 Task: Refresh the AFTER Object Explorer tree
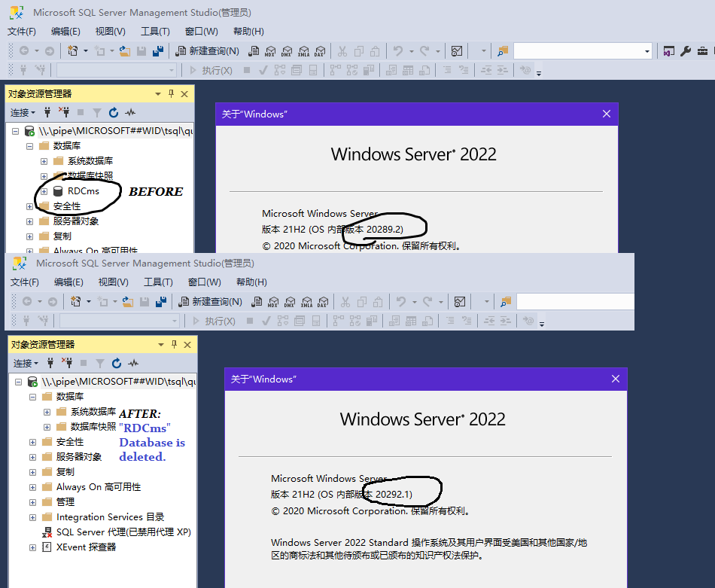[117, 363]
